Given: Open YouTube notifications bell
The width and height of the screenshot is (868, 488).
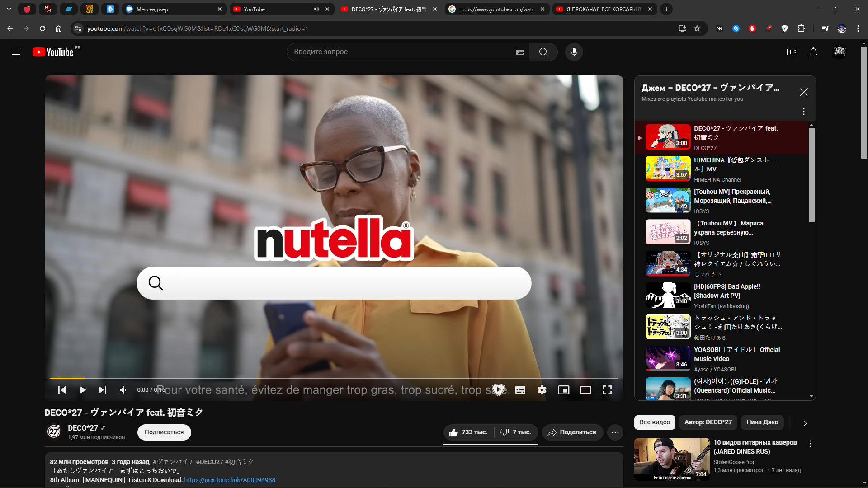Looking at the screenshot, I should coord(813,52).
